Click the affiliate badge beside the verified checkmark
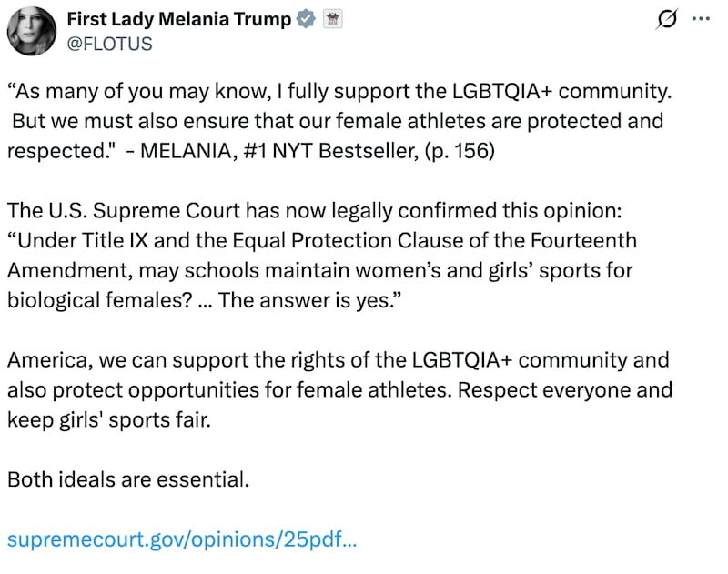This screenshot has height=574, width=728. pyautogui.click(x=332, y=19)
